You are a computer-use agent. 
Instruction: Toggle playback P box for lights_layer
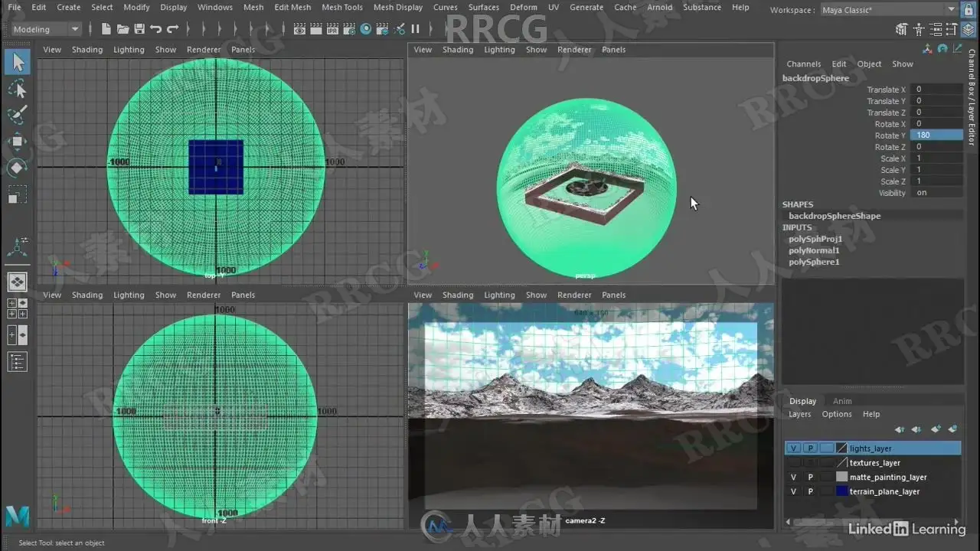click(x=810, y=448)
